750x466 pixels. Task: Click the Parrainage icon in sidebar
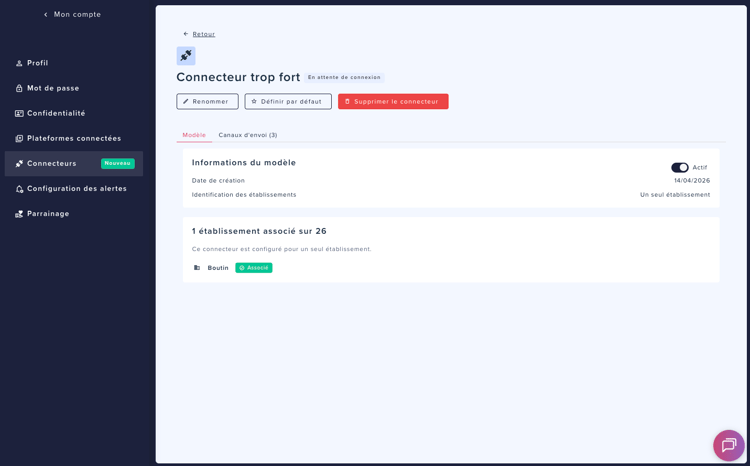click(19, 214)
